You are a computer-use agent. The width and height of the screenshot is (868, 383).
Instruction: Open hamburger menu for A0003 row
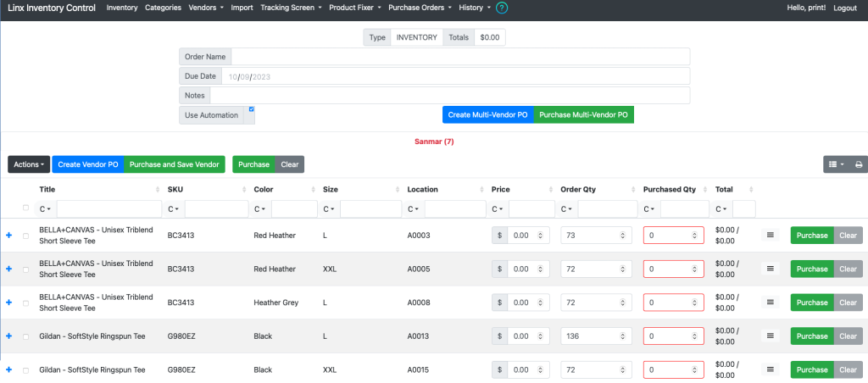point(770,236)
